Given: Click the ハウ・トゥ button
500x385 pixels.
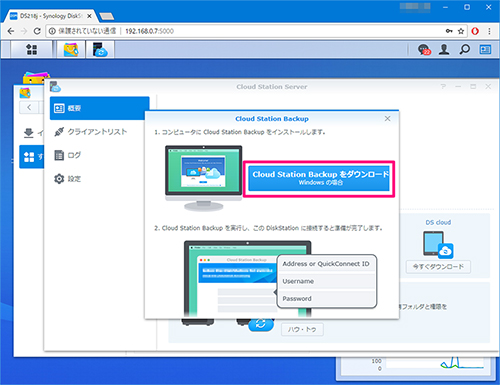Looking at the screenshot, I should pyautogui.click(x=302, y=329).
